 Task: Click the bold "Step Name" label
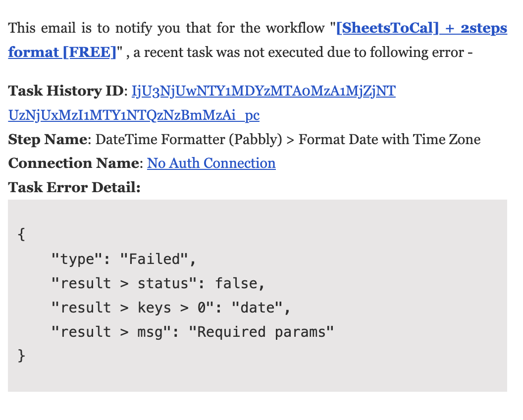tap(48, 140)
